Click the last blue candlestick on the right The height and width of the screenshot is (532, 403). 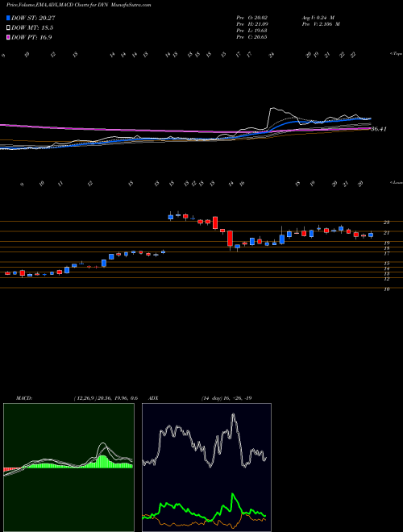371,235
